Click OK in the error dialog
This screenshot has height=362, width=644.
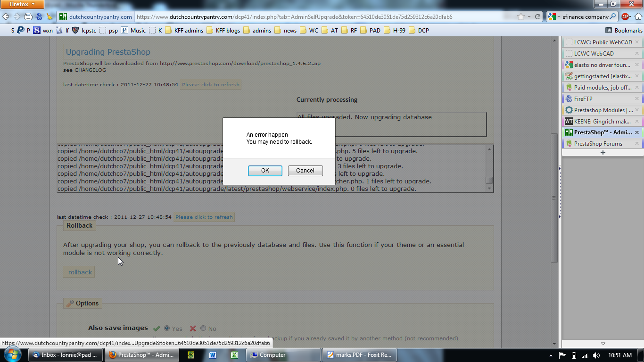click(x=265, y=171)
